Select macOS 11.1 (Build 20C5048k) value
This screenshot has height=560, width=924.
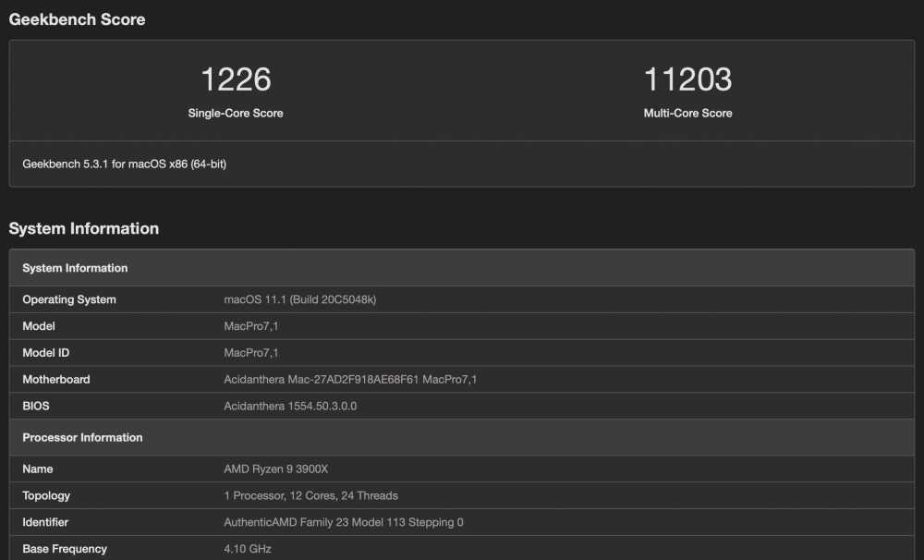300,299
